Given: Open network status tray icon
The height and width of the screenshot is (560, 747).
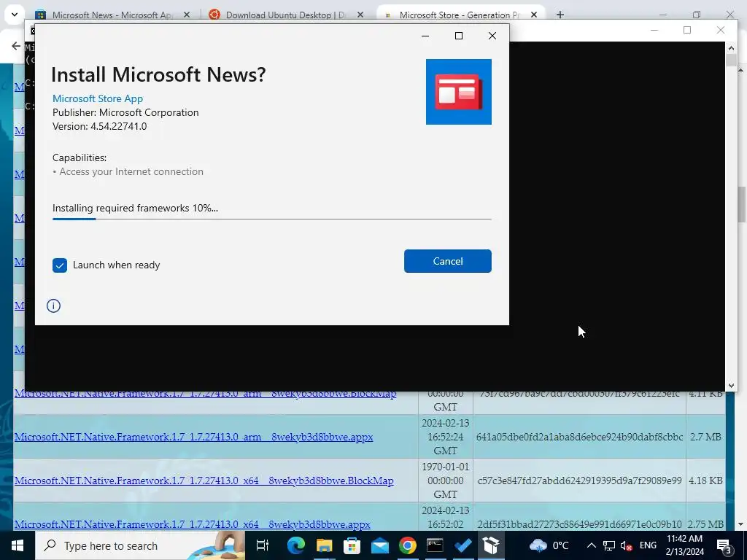Looking at the screenshot, I should tap(609, 545).
